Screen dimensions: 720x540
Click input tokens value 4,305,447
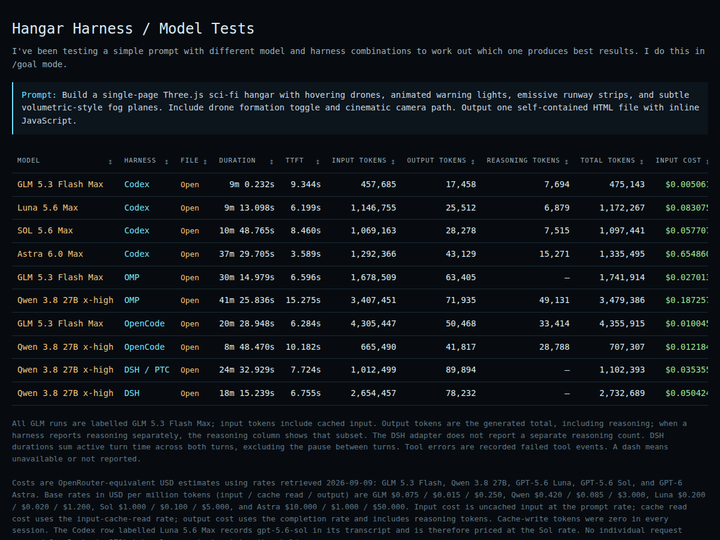pyautogui.click(x=373, y=323)
